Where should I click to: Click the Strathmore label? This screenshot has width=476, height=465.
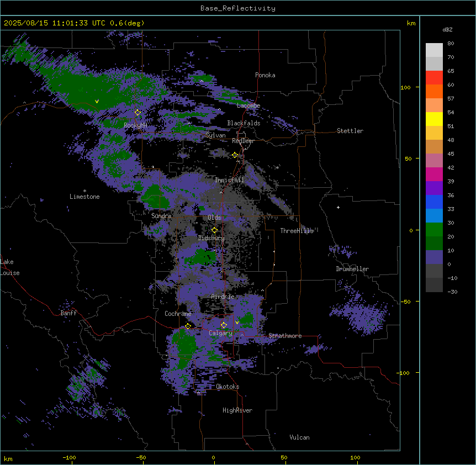pyautogui.click(x=285, y=336)
